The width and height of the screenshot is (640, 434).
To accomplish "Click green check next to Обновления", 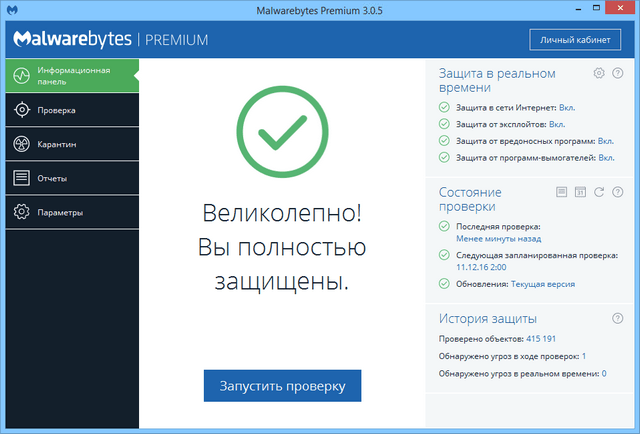I will 444,284.
